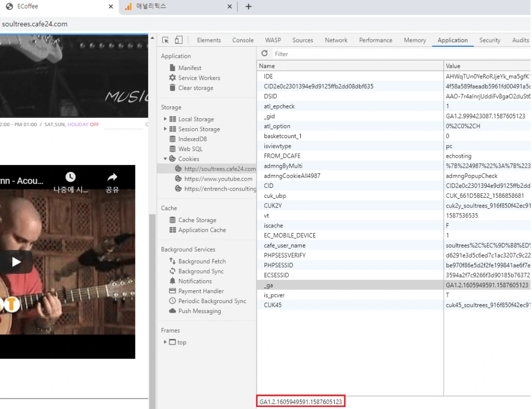The height and width of the screenshot is (409, 532).
Task: Select the PHPSESSID cookie row
Action: click(394, 265)
